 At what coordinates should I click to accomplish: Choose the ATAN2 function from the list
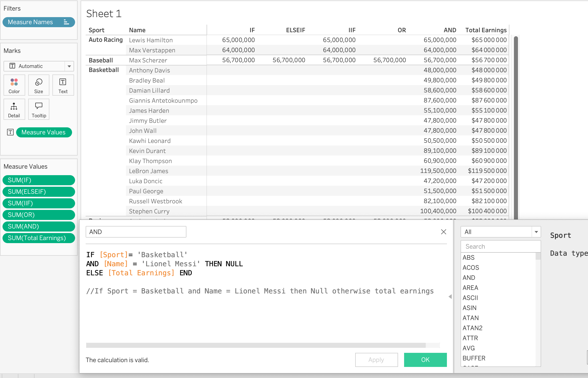[x=472, y=328]
